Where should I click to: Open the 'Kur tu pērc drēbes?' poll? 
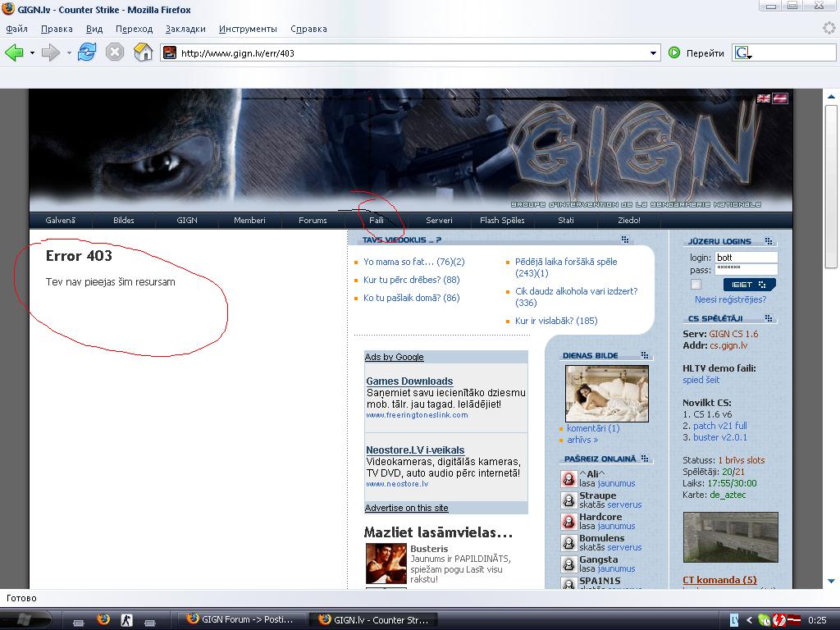tap(412, 280)
